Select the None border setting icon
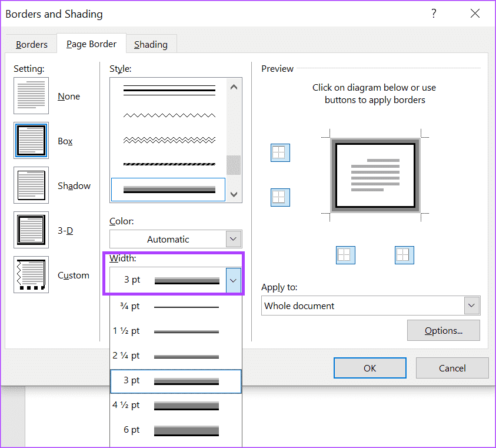This screenshot has height=448, width=496. click(x=31, y=97)
